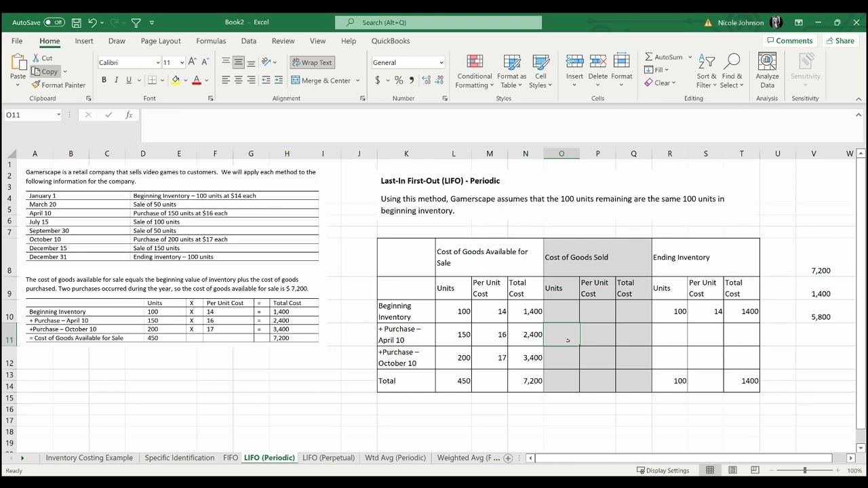
Task: Click the zoom slider in status bar
Action: point(805,470)
